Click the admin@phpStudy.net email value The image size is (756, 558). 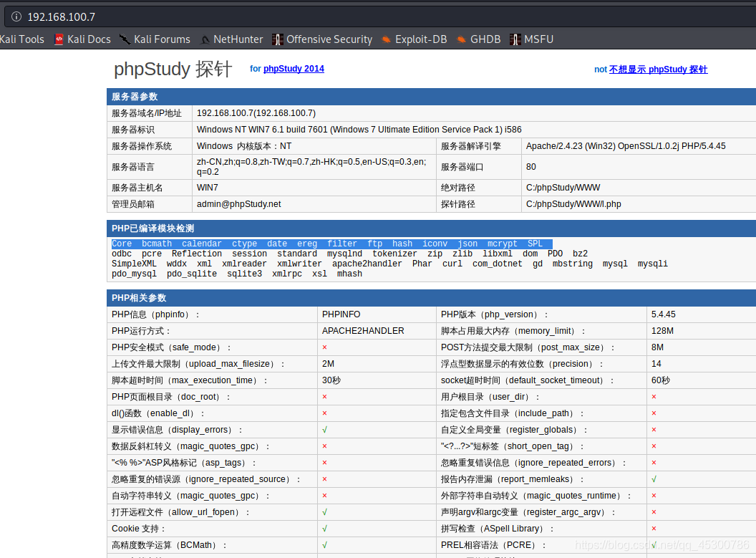(x=238, y=203)
